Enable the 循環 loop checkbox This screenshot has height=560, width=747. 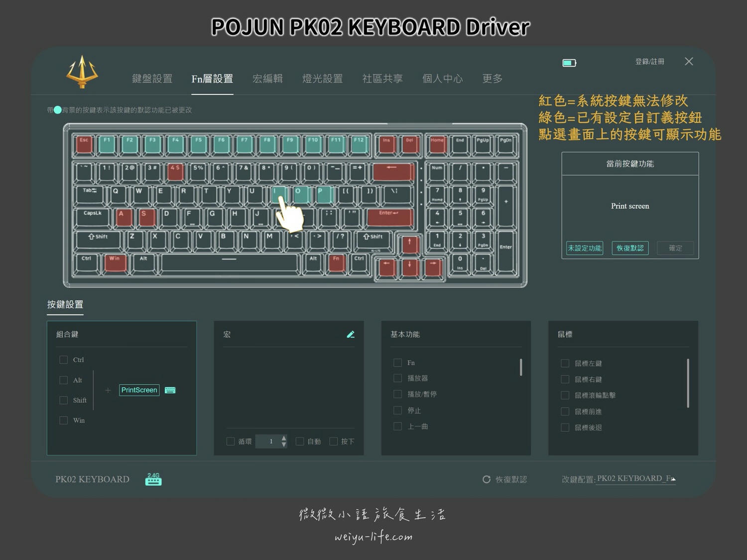(x=231, y=441)
